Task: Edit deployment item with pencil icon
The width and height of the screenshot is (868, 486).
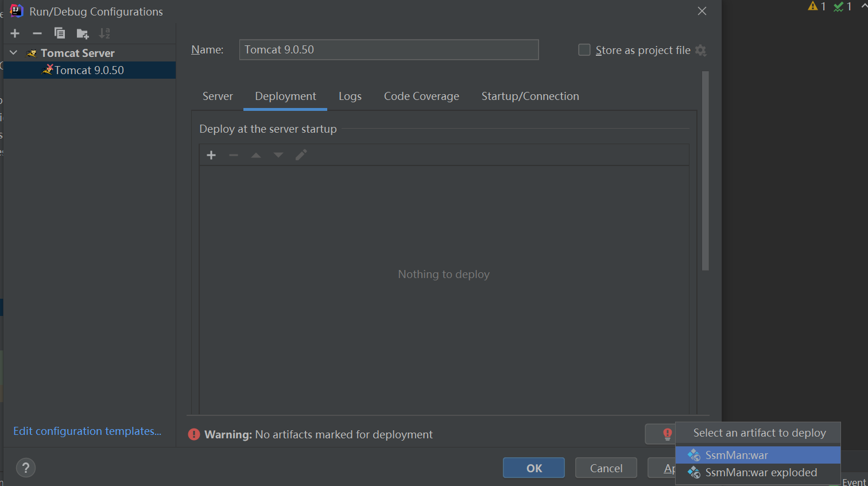Action: point(301,155)
